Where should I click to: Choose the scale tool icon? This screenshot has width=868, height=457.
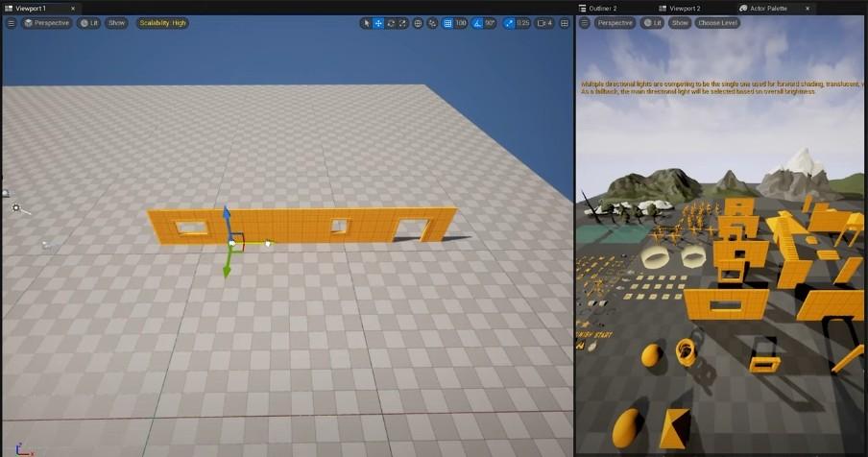point(402,23)
